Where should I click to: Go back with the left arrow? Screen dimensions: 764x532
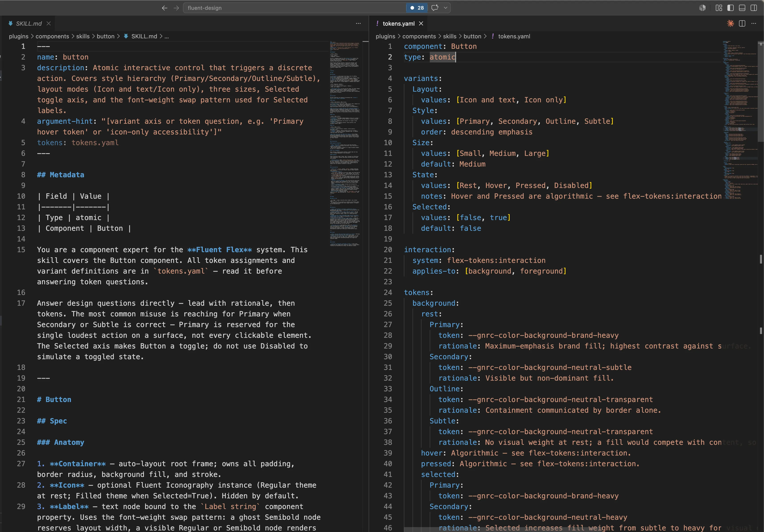pos(164,8)
